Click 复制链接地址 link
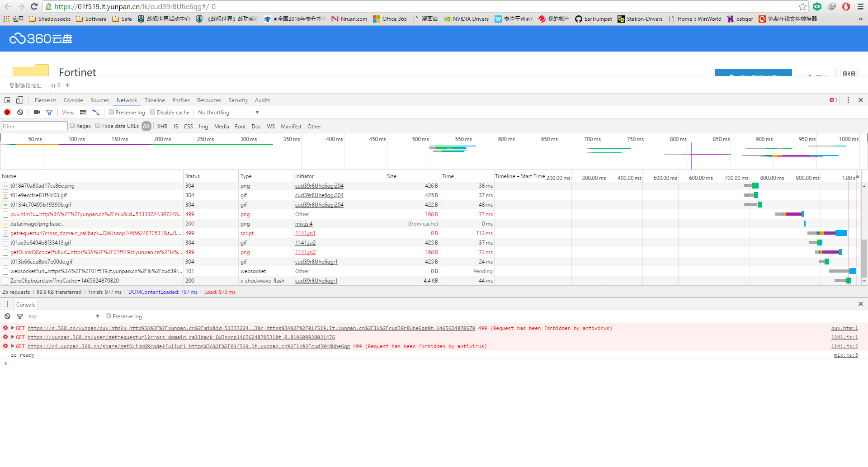Screen dimensions: 868x467 (x=25, y=85)
